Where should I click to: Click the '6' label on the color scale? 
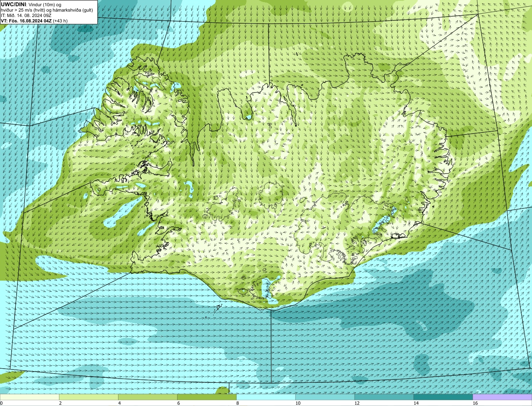179,403
